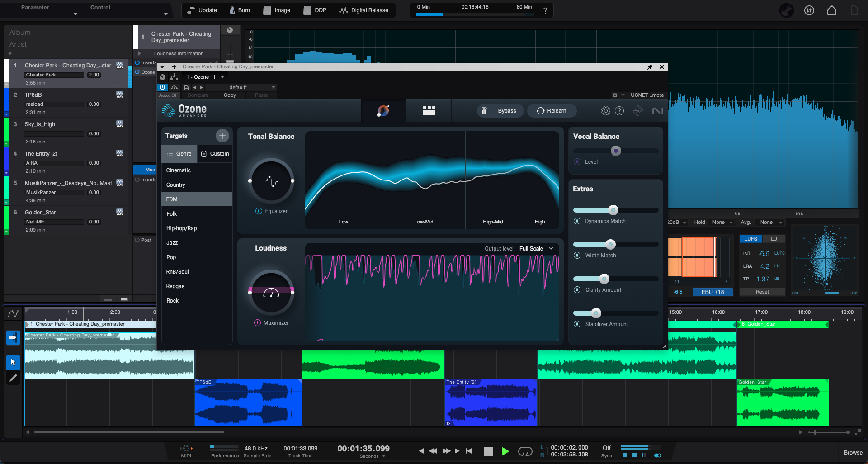Toggle loop playback in transport
Image resolution: width=868 pixels, height=464 pixels.
click(x=525, y=451)
